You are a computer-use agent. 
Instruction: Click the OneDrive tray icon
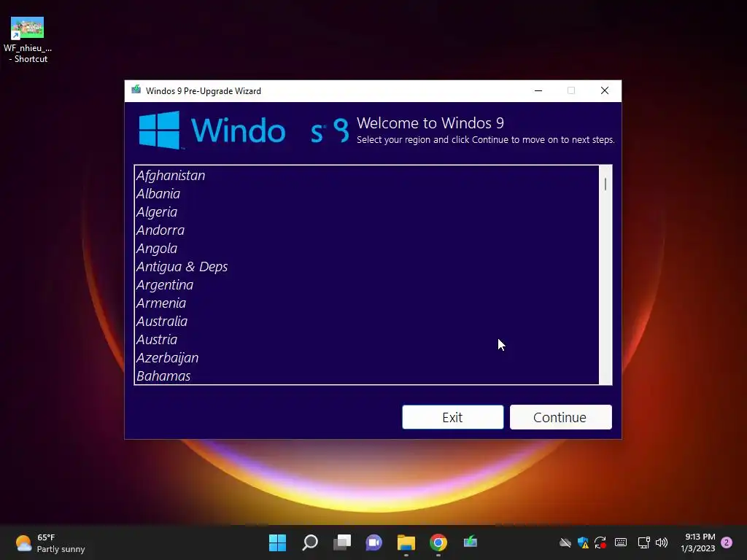pos(565,542)
